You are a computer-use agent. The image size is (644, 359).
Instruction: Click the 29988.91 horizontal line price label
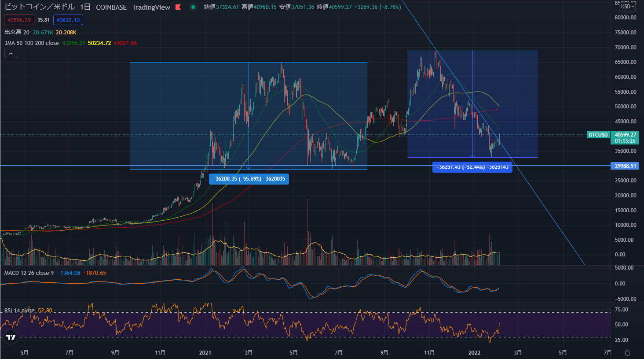tap(626, 166)
